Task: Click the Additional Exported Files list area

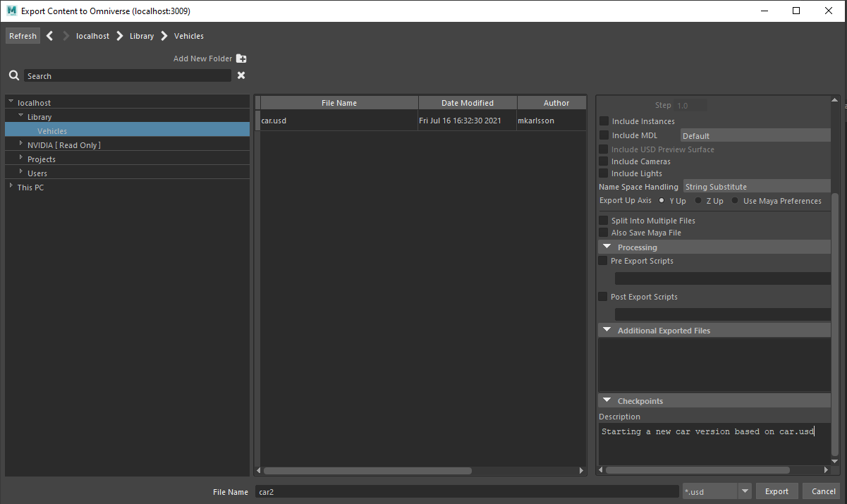Action: (714, 364)
